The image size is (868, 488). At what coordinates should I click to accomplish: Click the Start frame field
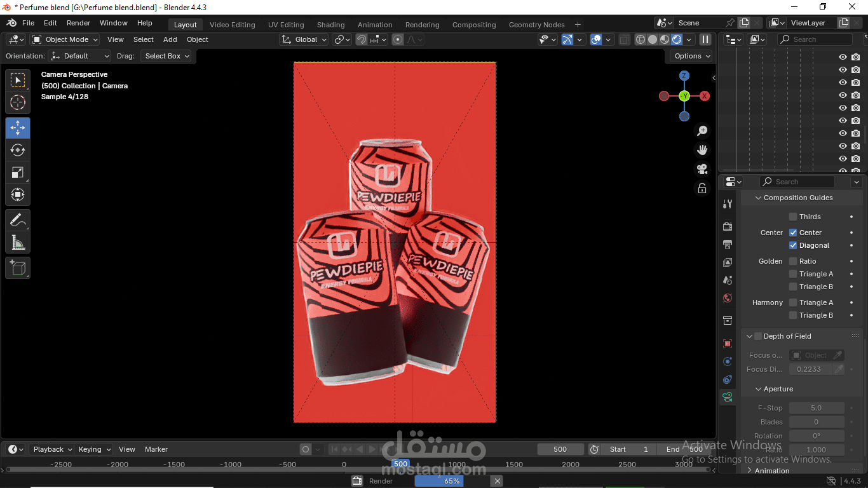628,449
